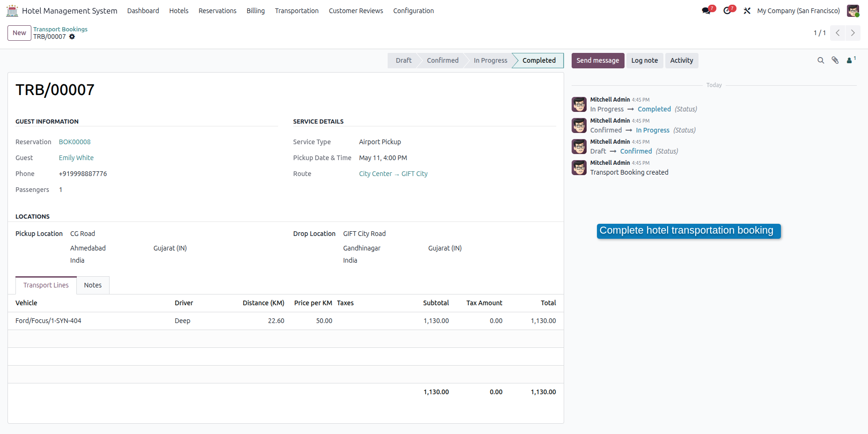Open the Dashboard menu
This screenshot has width=868, height=434.
click(x=143, y=11)
